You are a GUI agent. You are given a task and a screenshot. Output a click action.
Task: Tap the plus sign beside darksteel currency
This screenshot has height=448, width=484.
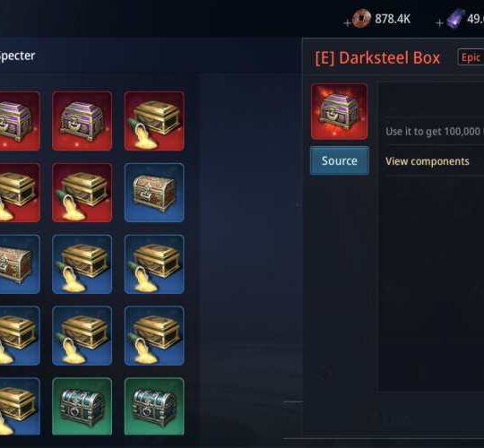439,22
